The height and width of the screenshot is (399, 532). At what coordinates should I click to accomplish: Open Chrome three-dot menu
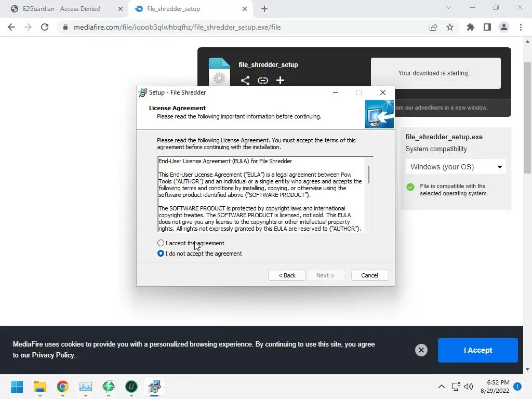(521, 27)
